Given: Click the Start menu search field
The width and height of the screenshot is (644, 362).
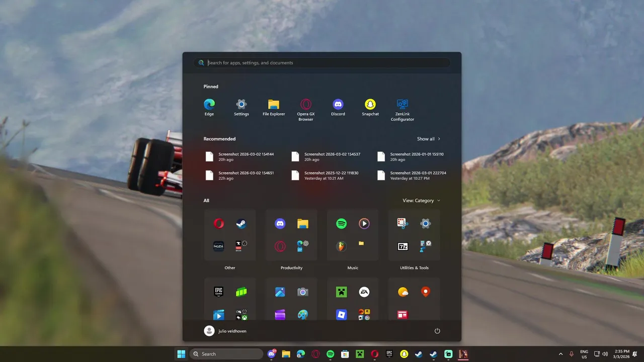Looking at the screenshot, I should coord(322,63).
